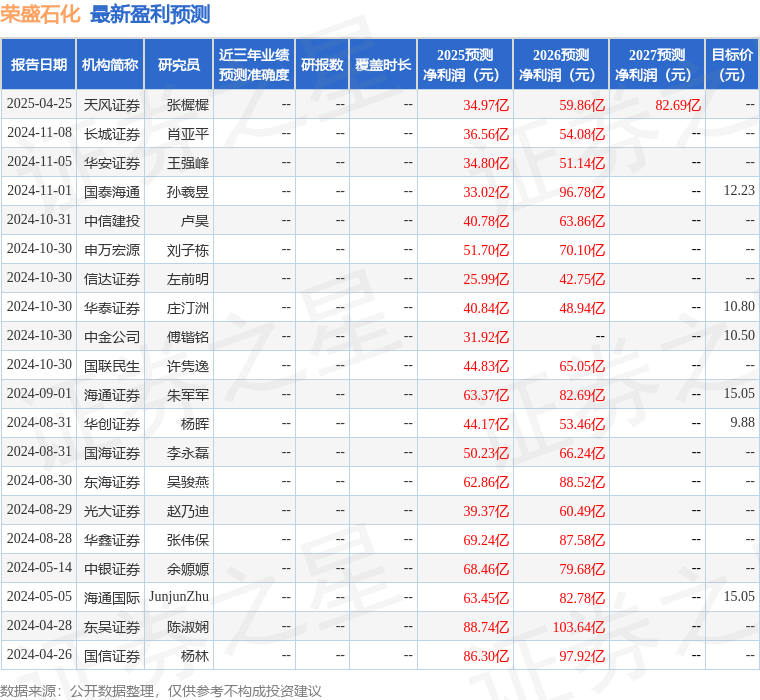Click institution 申万宏源
The image size is (760, 700).
112,250
